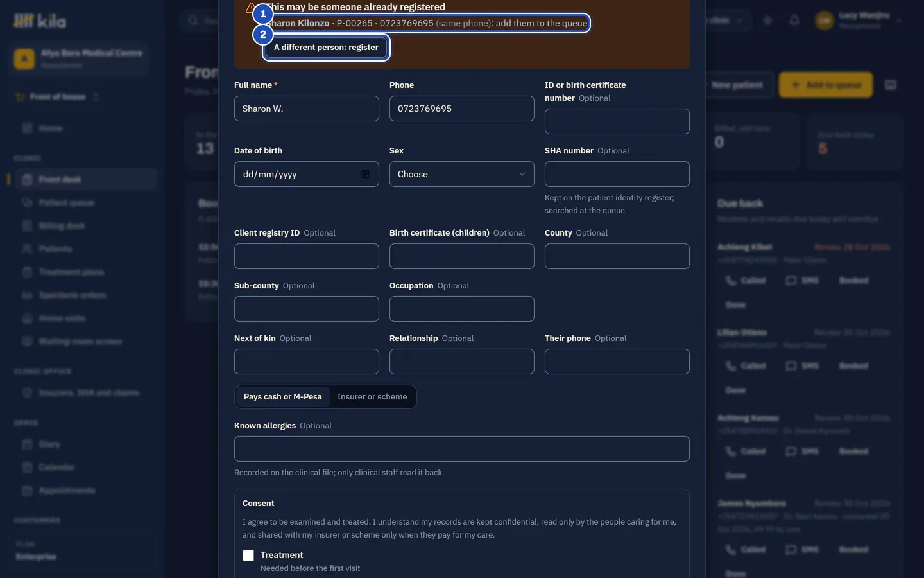The image size is (924, 578).
Task: Tick the Treatment consent checkbox
Action: pos(248,556)
